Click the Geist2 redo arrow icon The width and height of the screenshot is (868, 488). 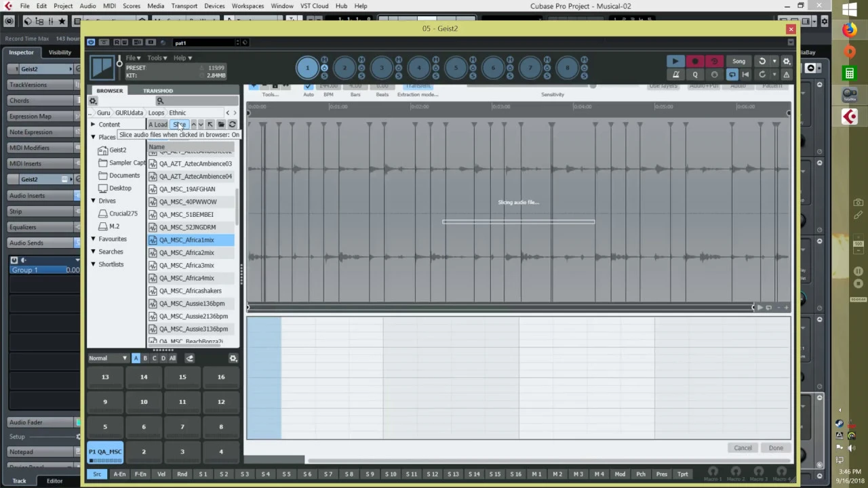click(762, 75)
